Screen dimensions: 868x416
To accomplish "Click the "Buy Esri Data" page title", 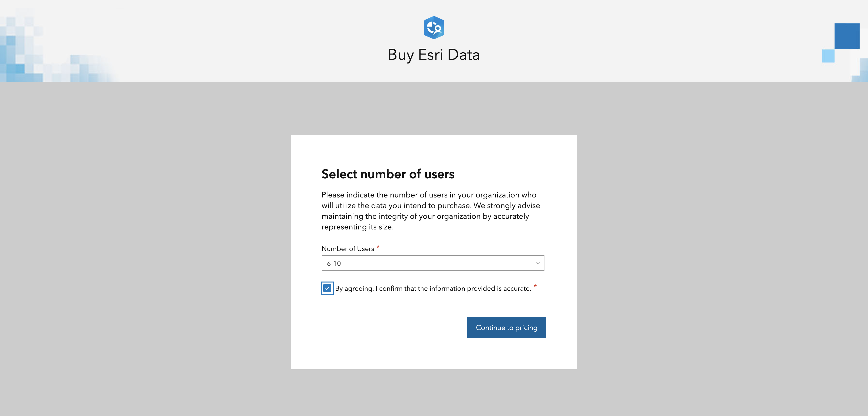I will tap(434, 55).
